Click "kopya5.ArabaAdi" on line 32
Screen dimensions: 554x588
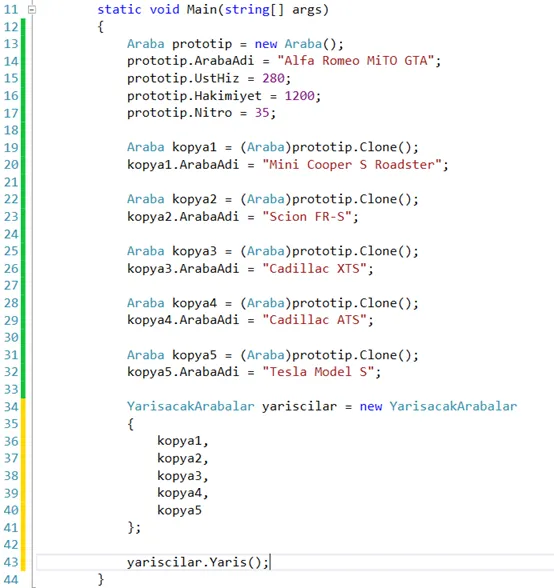pos(183,372)
